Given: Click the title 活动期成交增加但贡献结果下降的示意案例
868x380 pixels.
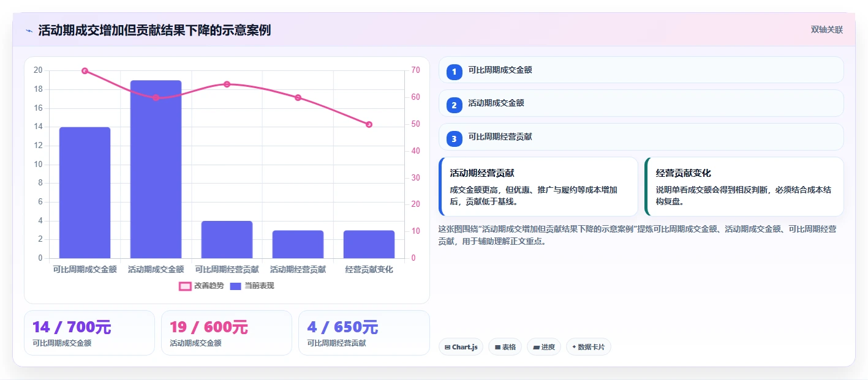Looking at the screenshot, I should [x=154, y=31].
